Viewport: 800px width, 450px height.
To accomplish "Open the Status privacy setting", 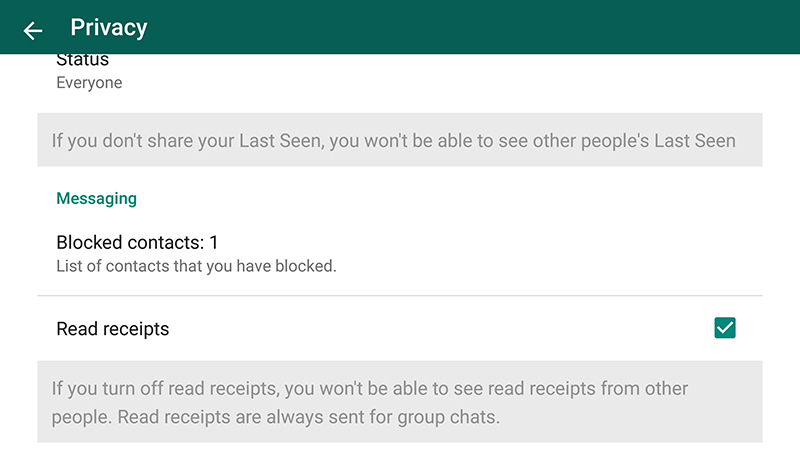I will tap(83, 61).
